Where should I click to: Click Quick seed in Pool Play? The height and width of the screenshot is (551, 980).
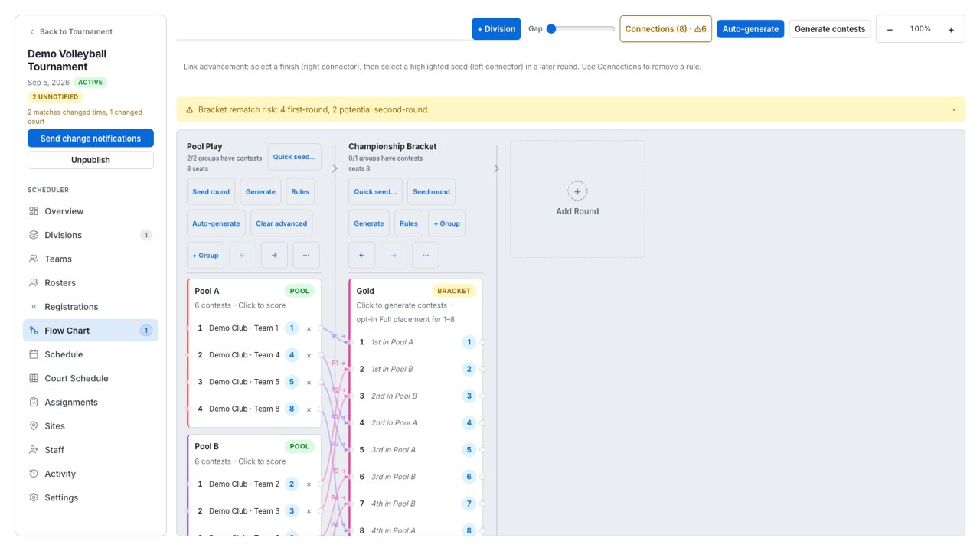click(x=295, y=157)
